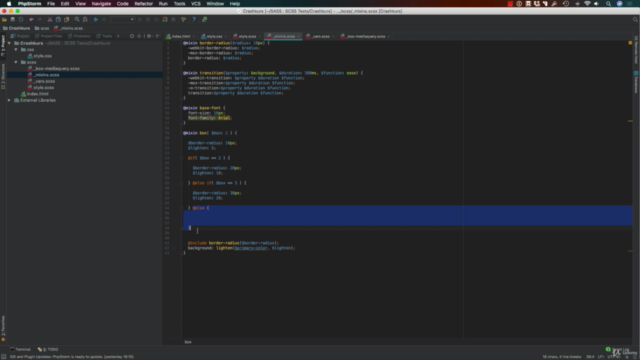Expand External Libraries node

9,100
